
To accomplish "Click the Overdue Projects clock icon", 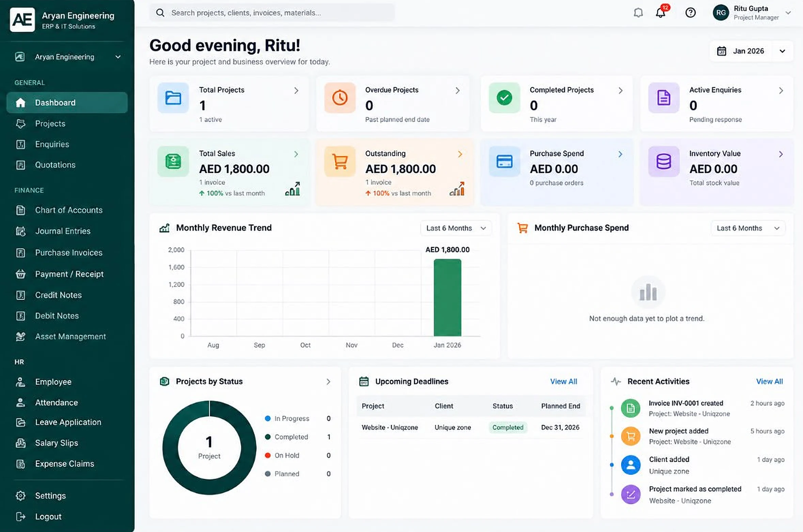I will point(340,98).
